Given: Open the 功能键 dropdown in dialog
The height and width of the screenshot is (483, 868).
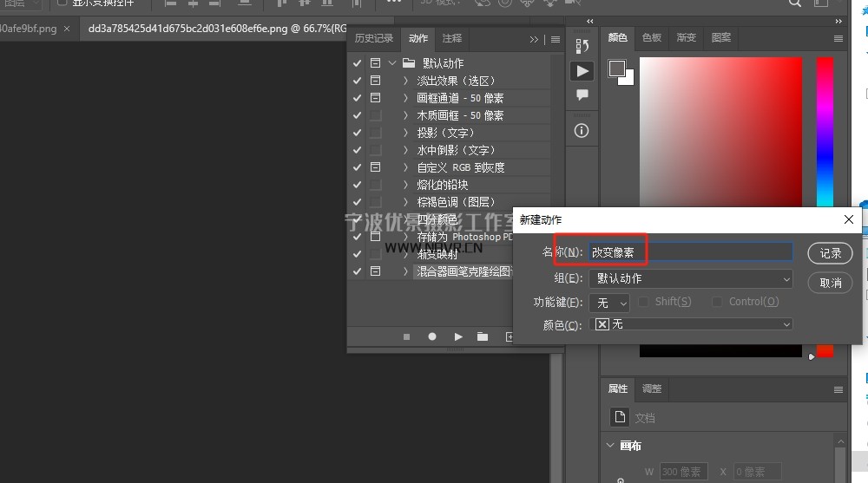Looking at the screenshot, I should [609, 303].
